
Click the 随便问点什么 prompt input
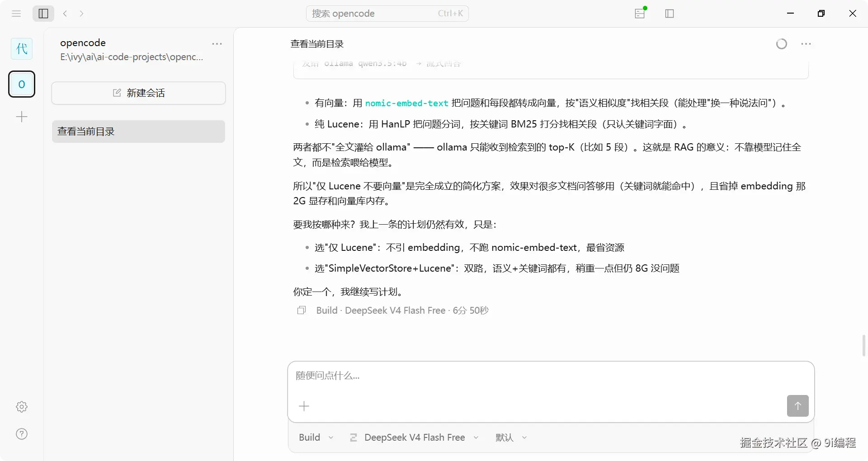pyautogui.click(x=551, y=376)
